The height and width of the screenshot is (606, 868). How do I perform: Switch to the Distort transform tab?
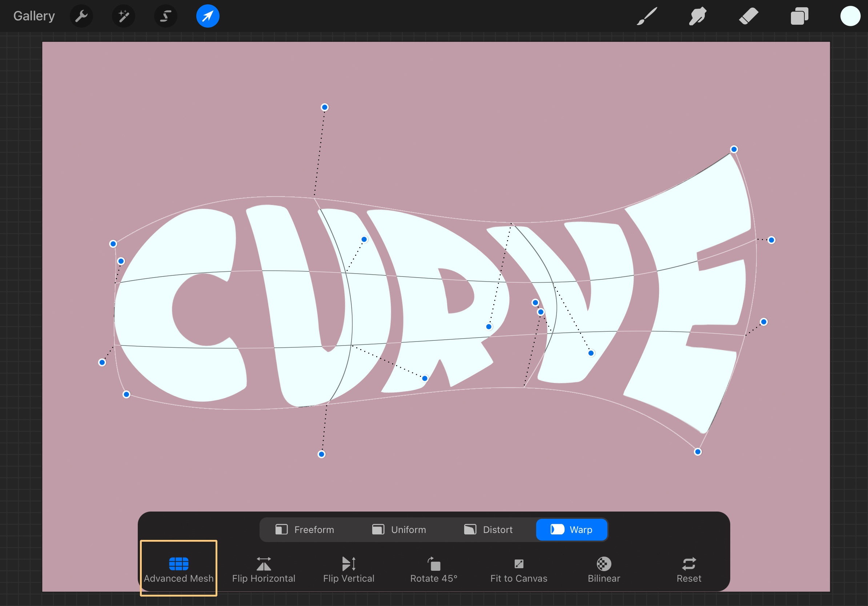tap(488, 529)
